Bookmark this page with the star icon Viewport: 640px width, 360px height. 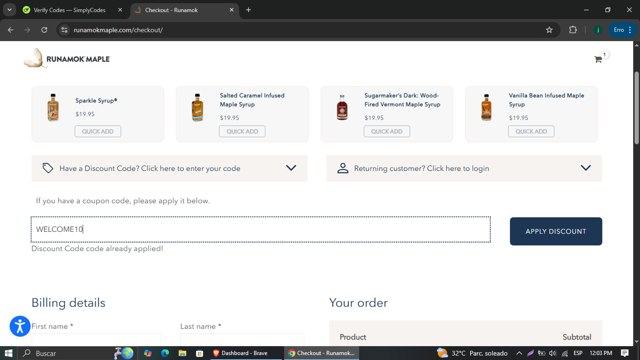pyautogui.click(x=549, y=30)
